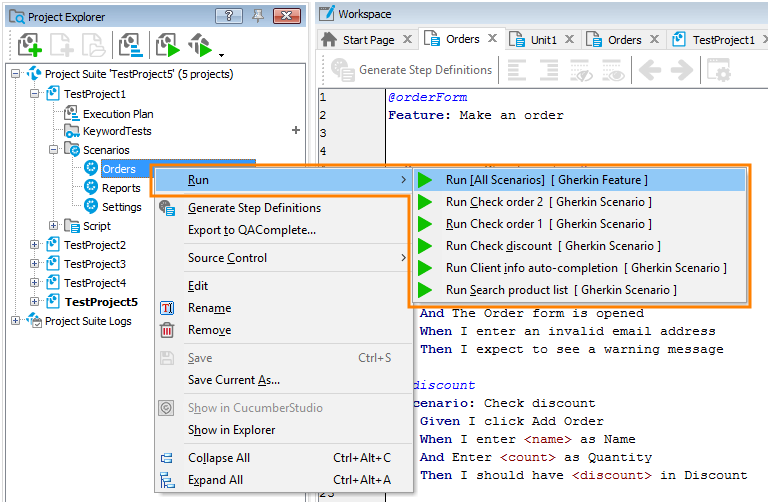
Task: Open dropdown arrow next to run icons
Action: (x=221, y=53)
